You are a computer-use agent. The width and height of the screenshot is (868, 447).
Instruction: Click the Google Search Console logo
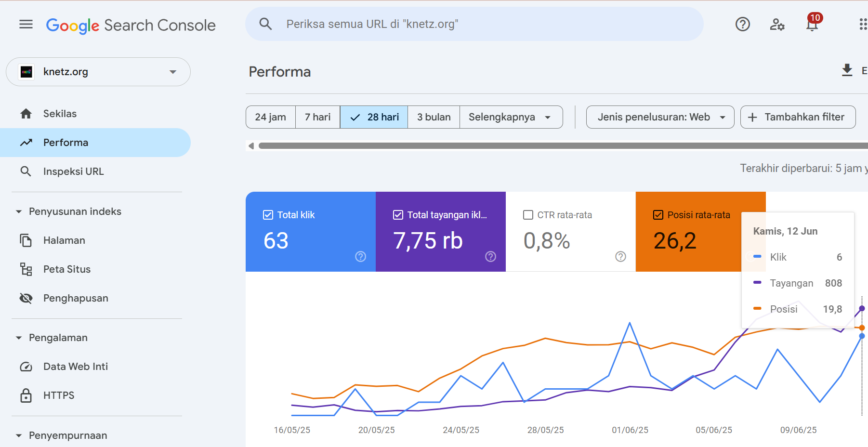pos(131,25)
